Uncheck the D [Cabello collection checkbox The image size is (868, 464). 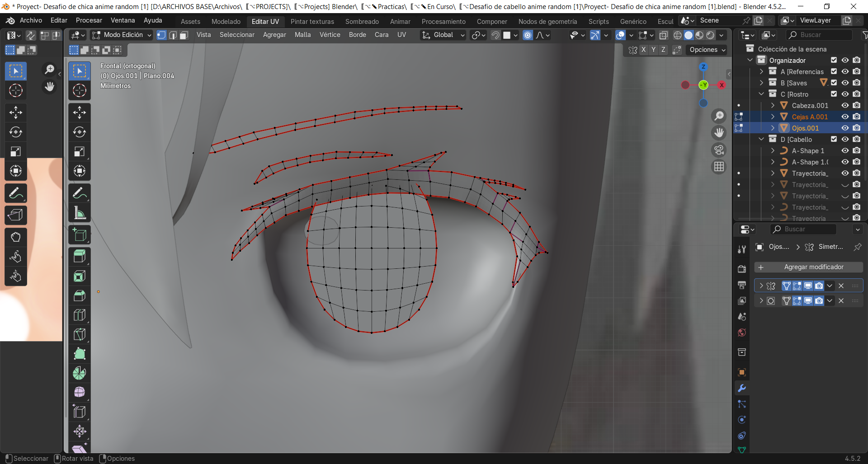[834, 139]
